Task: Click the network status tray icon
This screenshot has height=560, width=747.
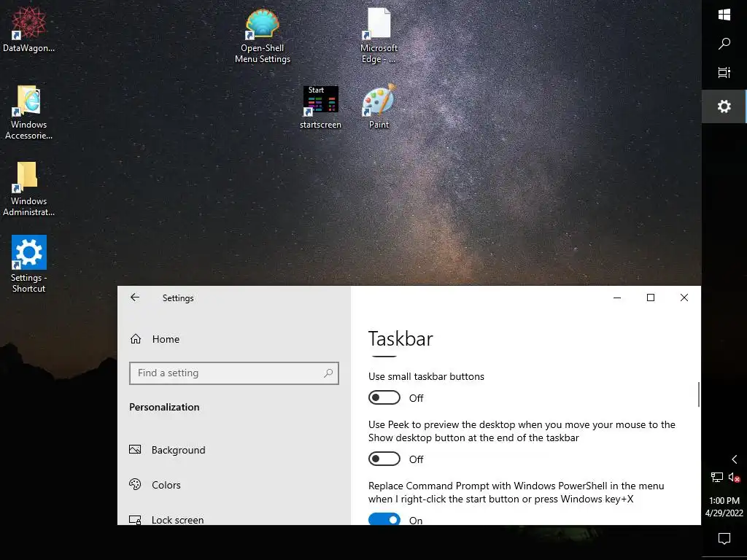Action: coord(716,477)
